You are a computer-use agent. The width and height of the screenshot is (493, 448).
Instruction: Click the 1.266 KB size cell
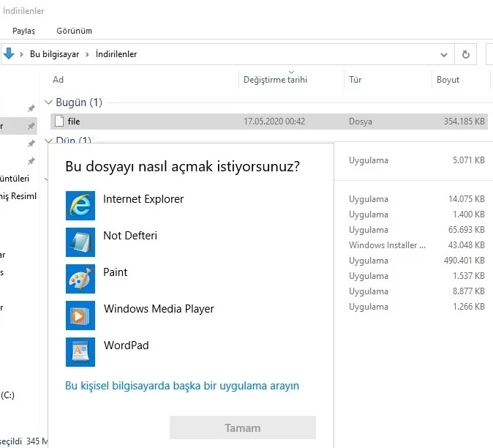tap(468, 307)
